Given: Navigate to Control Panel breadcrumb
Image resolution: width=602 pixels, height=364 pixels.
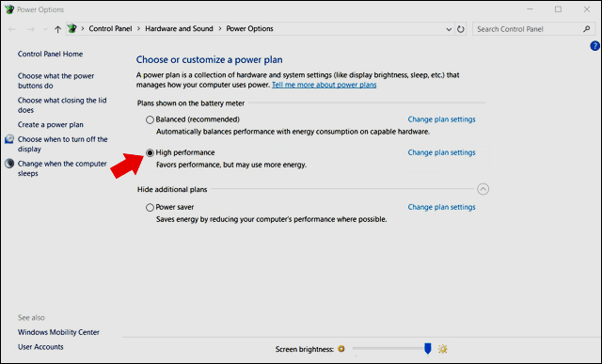Looking at the screenshot, I should 110,29.
